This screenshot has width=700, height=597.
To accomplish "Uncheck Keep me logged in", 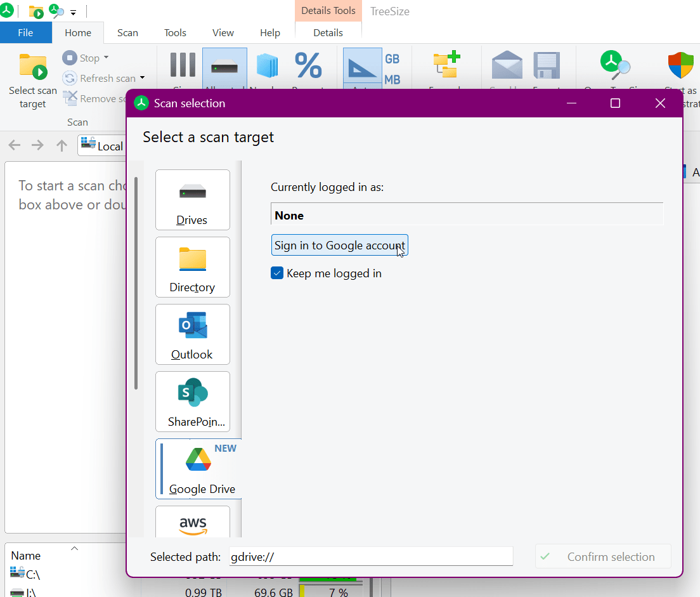I will (x=277, y=273).
